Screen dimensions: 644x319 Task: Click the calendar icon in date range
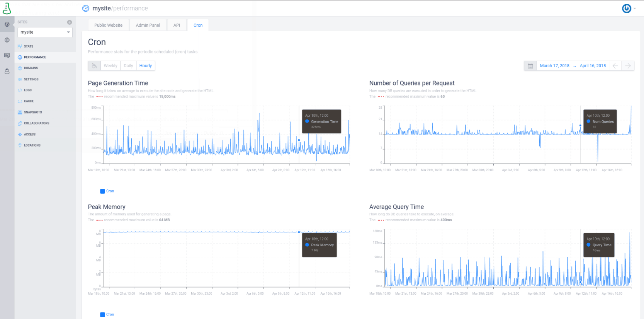tap(530, 66)
